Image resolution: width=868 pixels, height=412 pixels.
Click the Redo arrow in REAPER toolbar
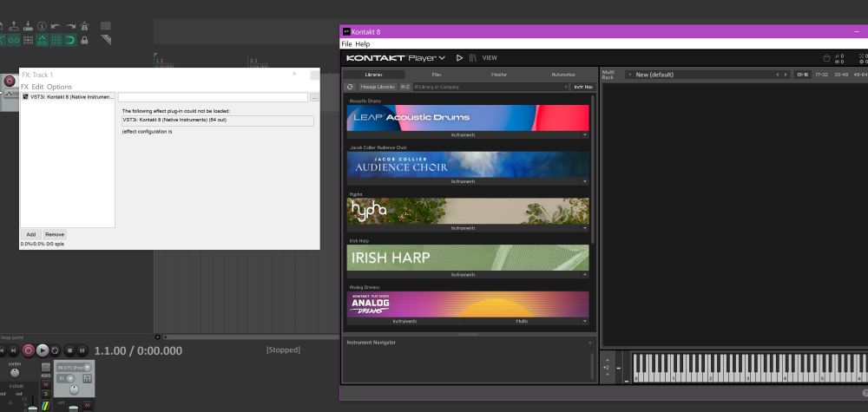point(70,26)
